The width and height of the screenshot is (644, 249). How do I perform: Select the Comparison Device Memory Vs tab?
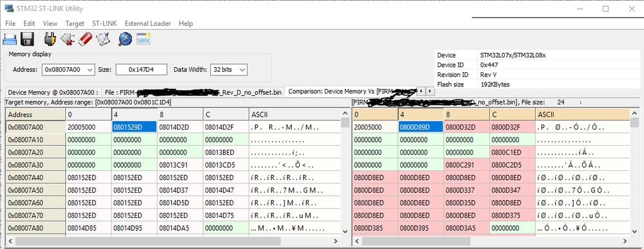coord(351,91)
